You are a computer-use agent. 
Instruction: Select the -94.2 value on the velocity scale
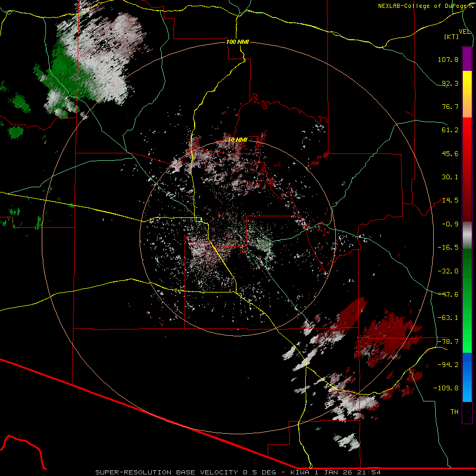pyautogui.click(x=448, y=364)
